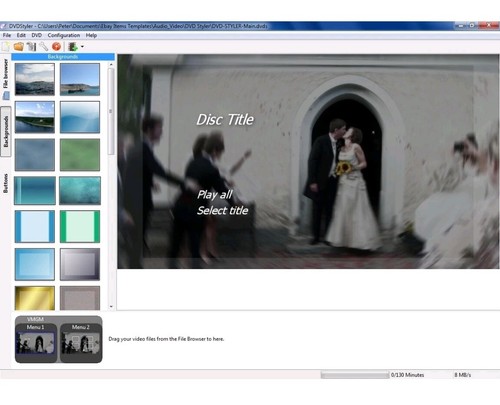The height and width of the screenshot is (405, 500).
Task: Open the Help menu
Action: click(x=91, y=35)
